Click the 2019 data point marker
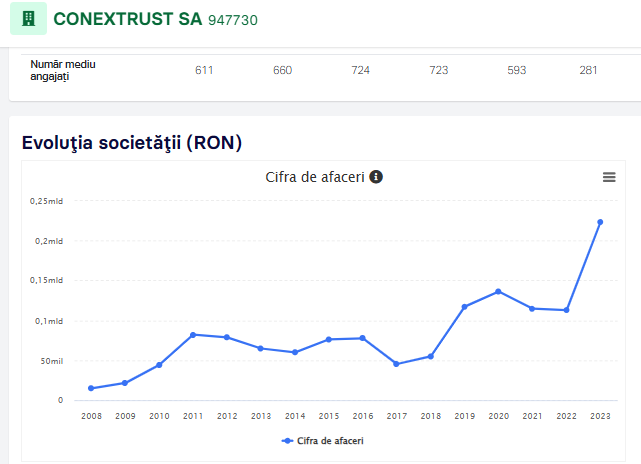The width and height of the screenshot is (641, 464). pos(464,307)
